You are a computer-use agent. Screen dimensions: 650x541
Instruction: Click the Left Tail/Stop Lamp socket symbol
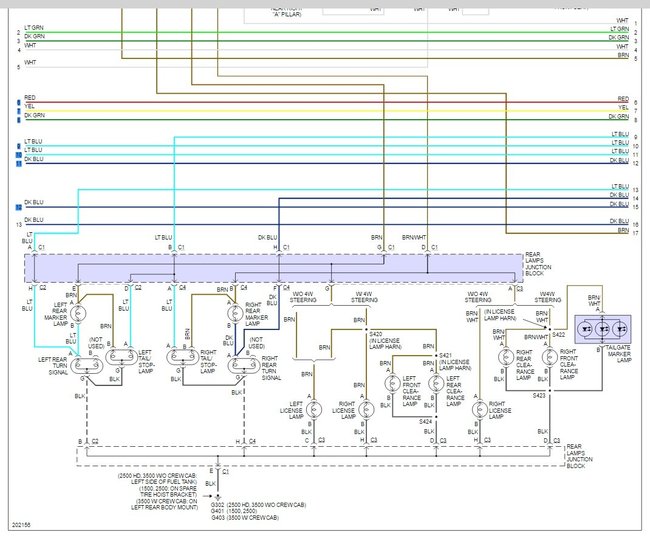pos(121,357)
